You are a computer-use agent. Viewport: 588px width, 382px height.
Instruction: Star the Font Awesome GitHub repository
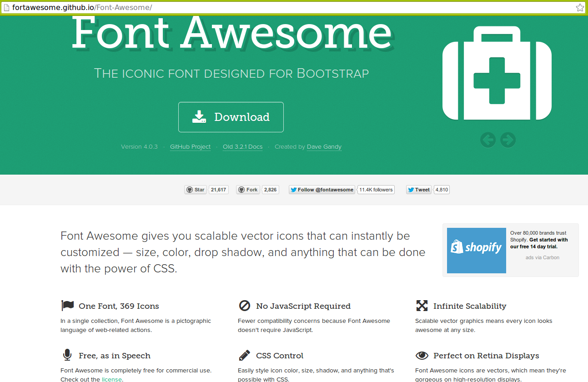point(195,190)
